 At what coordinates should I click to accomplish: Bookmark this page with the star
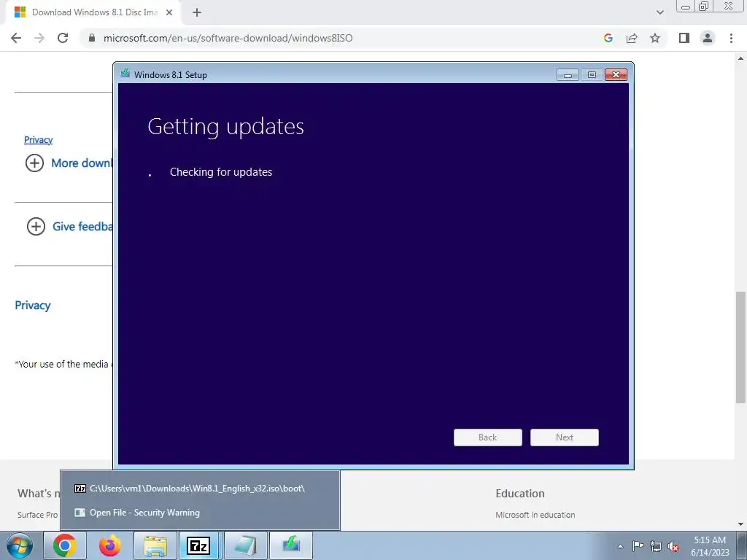tap(655, 38)
